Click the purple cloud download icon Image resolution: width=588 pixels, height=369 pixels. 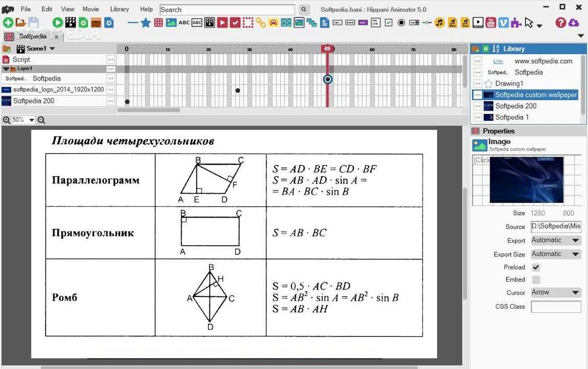pos(574,23)
